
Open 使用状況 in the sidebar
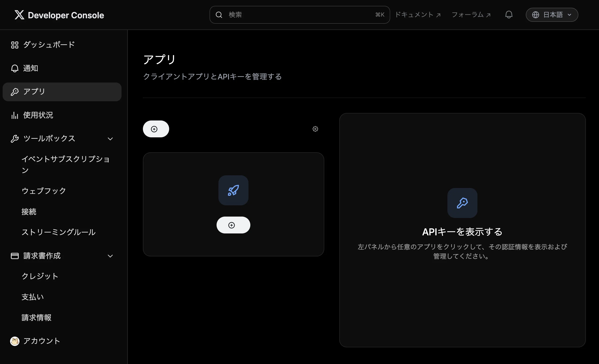(x=62, y=115)
